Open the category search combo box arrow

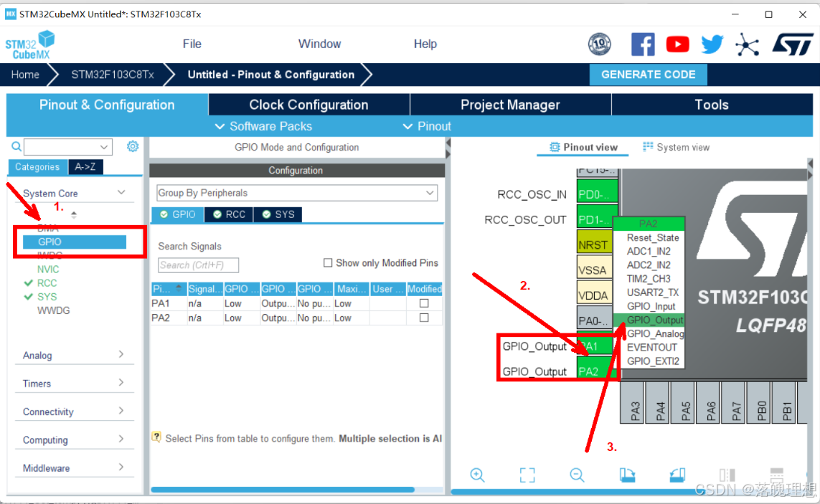coord(104,147)
